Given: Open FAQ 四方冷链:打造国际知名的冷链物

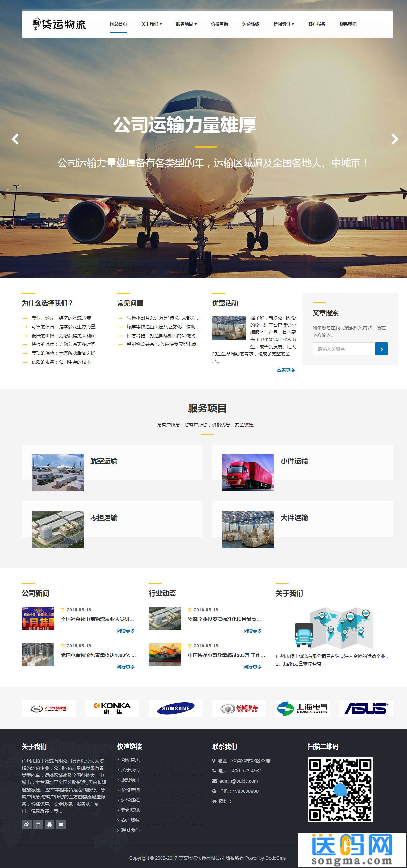Looking at the screenshot, I should (x=163, y=336).
